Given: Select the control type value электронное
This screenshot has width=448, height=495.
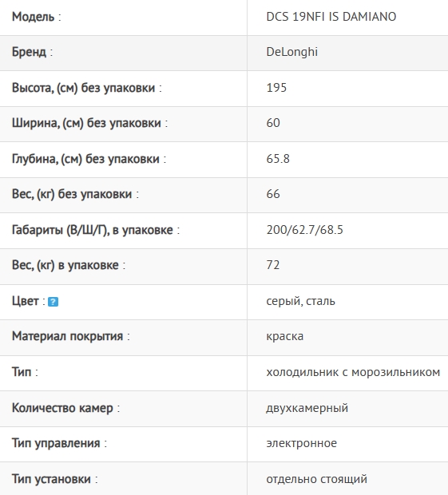Looking at the screenshot, I should [302, 444].
